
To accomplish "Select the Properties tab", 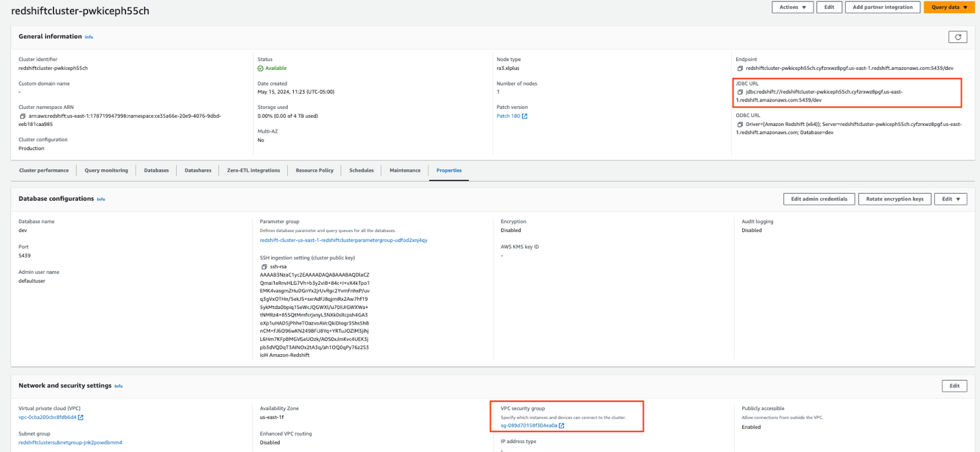I will point(449,171).
